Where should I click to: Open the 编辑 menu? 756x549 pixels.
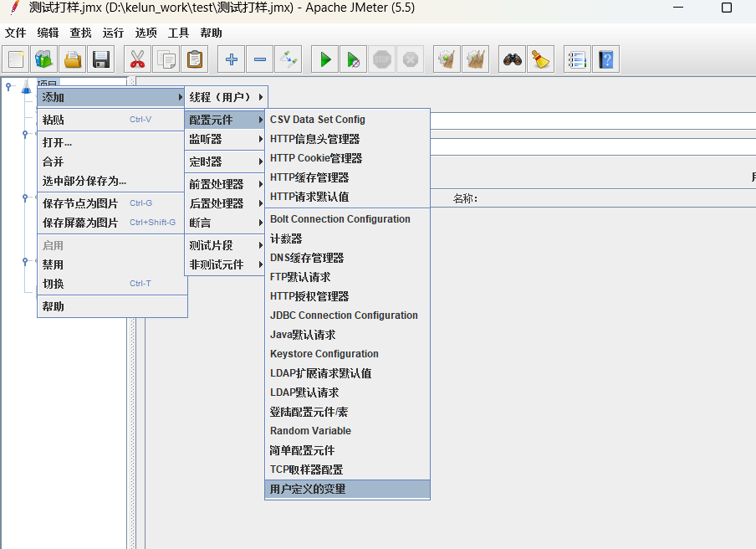48,33
